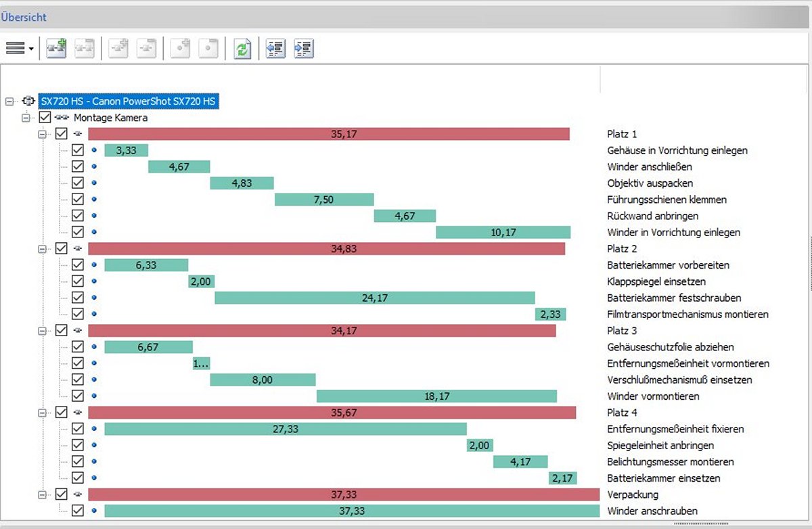Click the green refresh icon
812x529 pixels.
(242, 49)
